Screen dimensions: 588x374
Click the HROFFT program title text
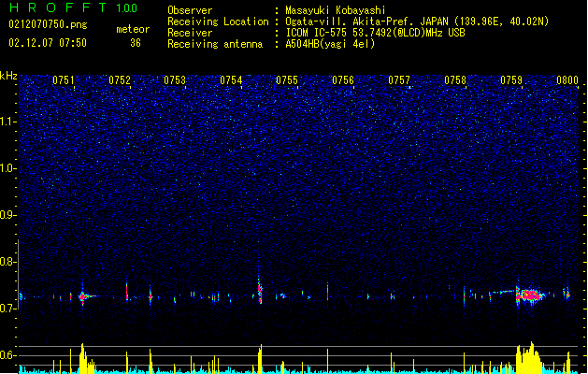[58, 7]
